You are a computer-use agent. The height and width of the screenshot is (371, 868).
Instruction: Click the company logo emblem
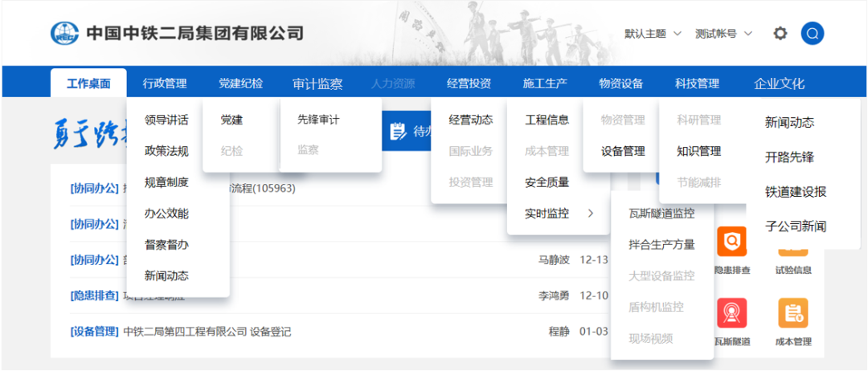[65, 34]
